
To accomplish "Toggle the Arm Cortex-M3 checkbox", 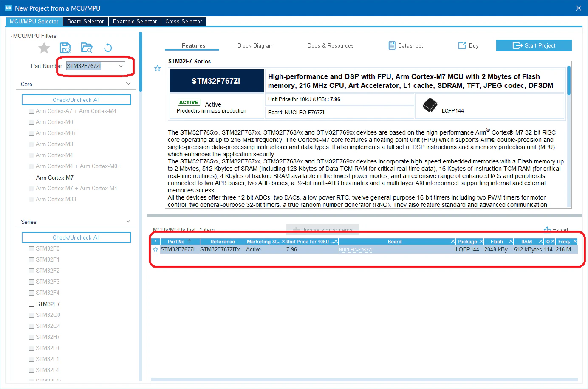I will coord(31,144).
